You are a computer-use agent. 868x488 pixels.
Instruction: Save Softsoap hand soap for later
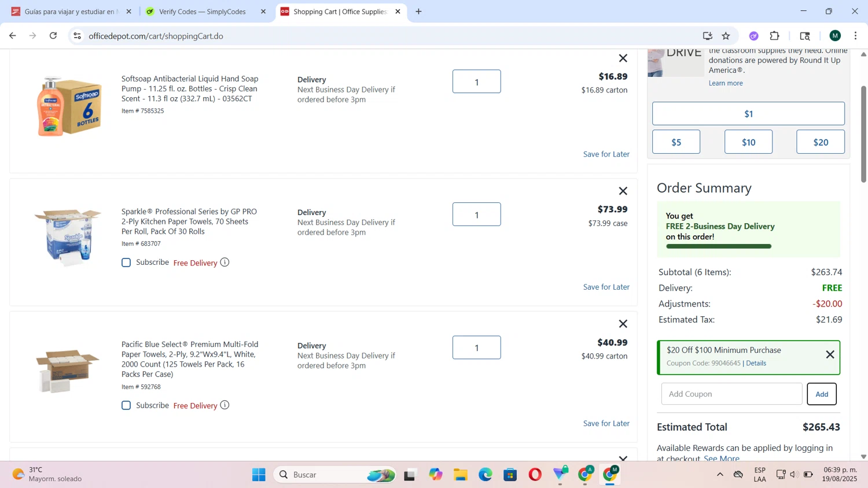tap(606, 154)
